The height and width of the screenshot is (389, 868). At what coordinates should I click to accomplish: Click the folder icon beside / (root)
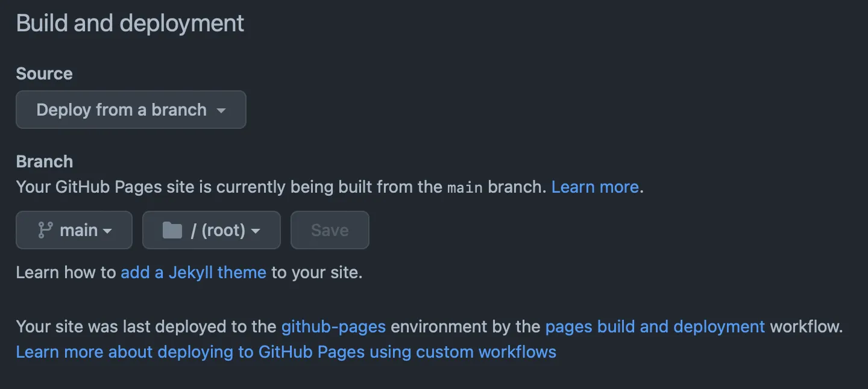click(x=172, y=230)
